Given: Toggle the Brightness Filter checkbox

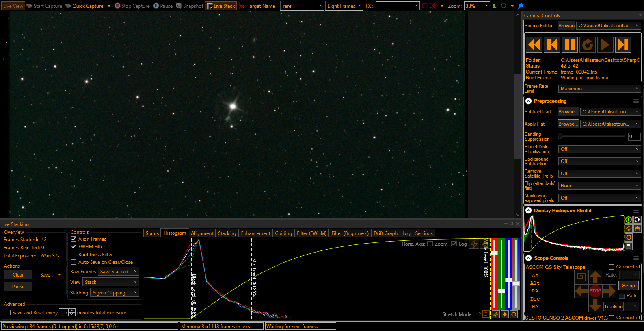Looking at the screenshot, I should (73, 255).
